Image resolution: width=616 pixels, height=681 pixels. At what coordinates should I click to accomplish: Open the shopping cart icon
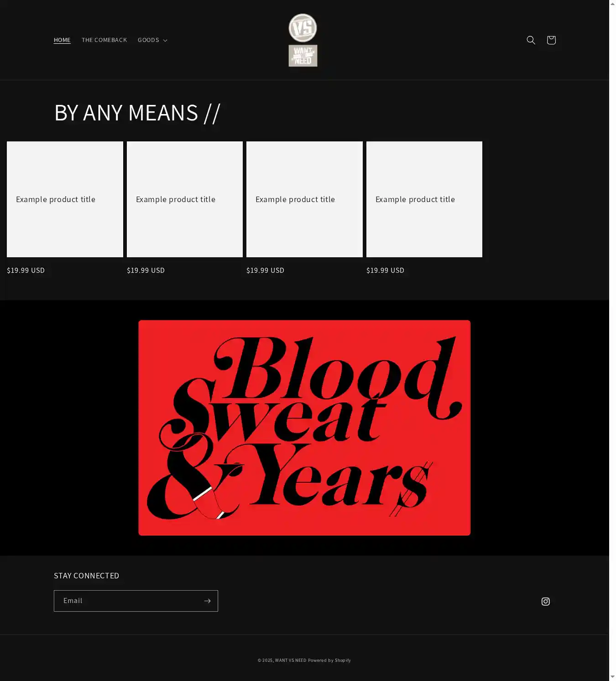[551, 40]
